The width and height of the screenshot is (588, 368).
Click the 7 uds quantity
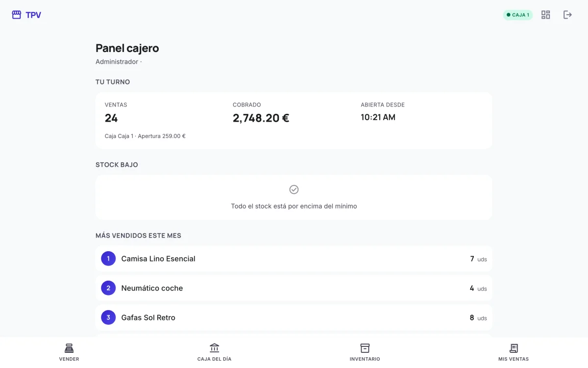478,259
